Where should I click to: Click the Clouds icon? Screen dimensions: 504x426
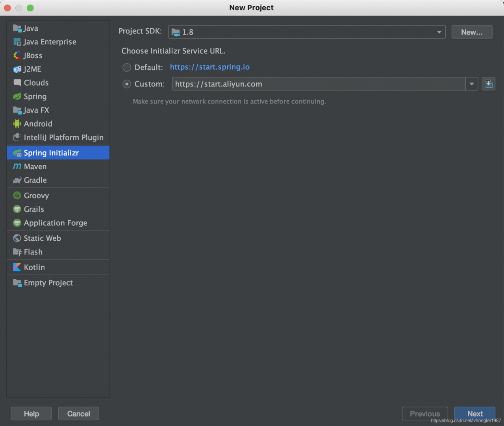[x=17, y=83]
